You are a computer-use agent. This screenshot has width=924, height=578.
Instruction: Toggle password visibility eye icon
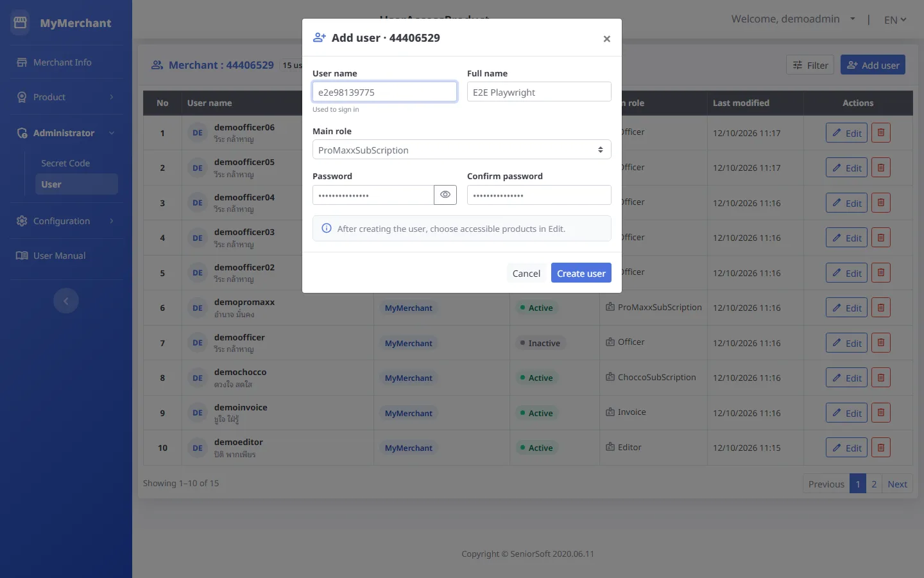(445, 195)
